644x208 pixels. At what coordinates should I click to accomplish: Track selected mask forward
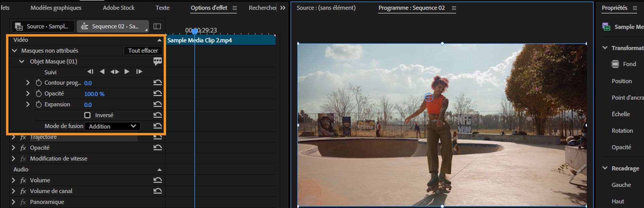[x=127, y=72]
